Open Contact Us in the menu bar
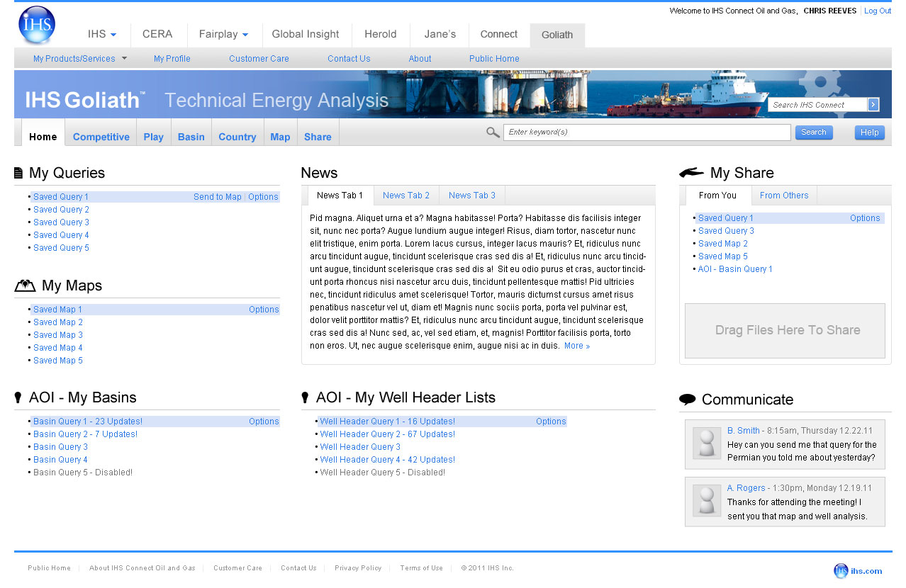906x588 pixels. click(349, 59)
